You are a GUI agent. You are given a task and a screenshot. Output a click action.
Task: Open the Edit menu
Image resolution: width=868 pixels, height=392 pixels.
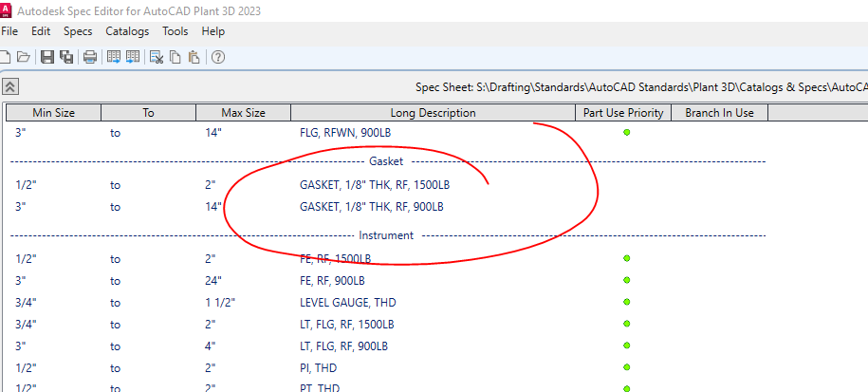click(41, 31)
